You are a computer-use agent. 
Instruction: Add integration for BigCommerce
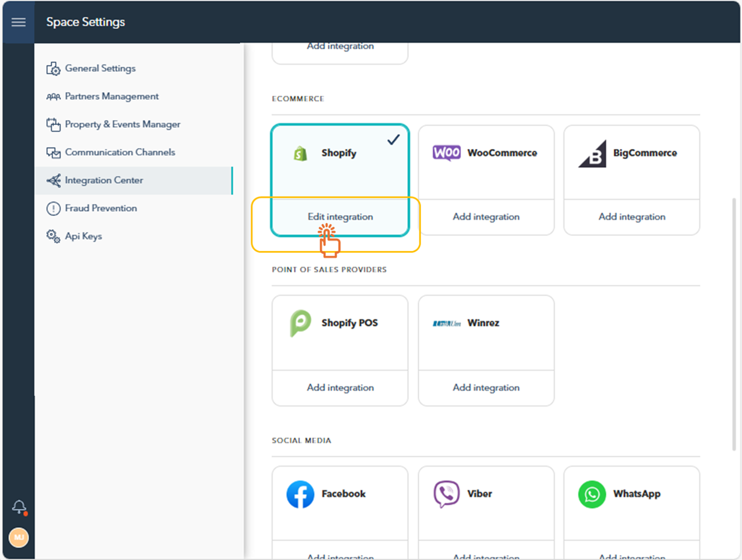point(632,217)
